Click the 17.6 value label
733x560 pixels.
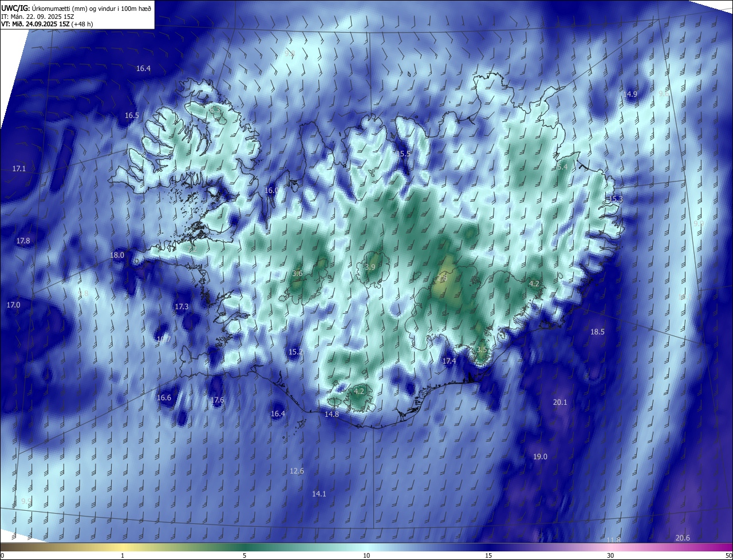tap(217, 400)
